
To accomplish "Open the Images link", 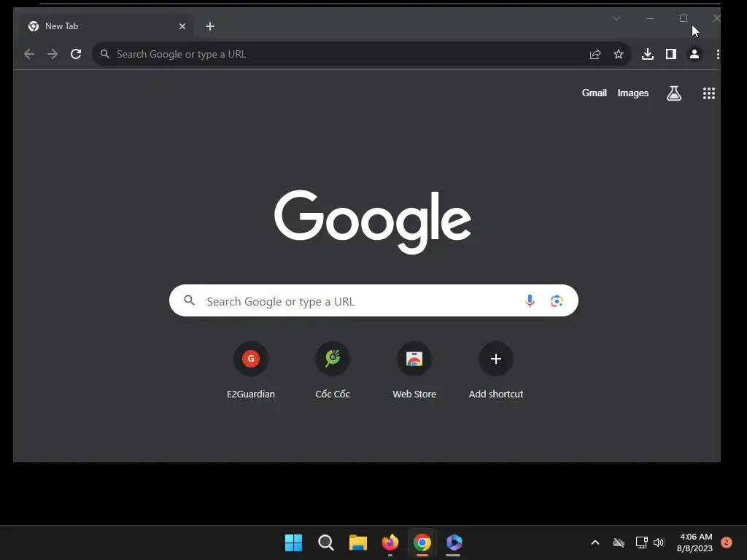I will pyautogui.click(x=633, y=93).
